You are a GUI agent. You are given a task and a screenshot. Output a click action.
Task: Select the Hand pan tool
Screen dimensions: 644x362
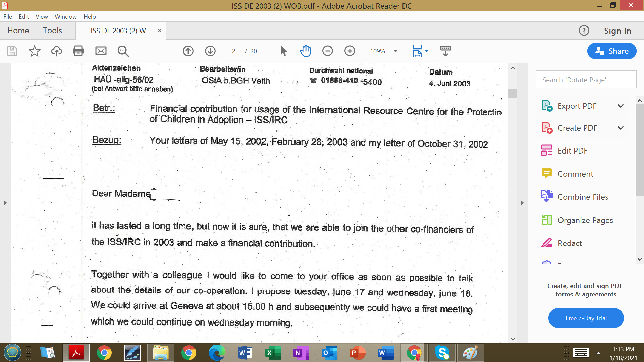pos(306,51)
